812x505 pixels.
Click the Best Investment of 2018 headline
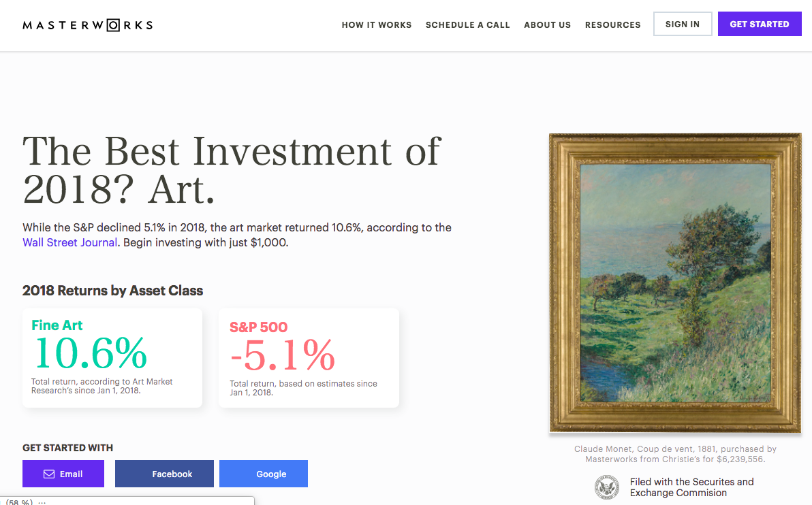click(x=232, y=170)
